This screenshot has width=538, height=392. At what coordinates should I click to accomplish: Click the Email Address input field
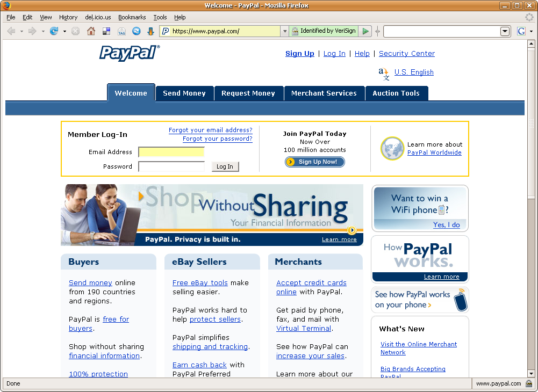171,152
